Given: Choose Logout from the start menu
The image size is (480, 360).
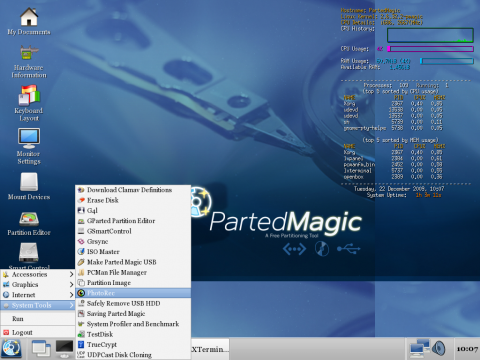Looking at the screenshot, I should 37,332.
